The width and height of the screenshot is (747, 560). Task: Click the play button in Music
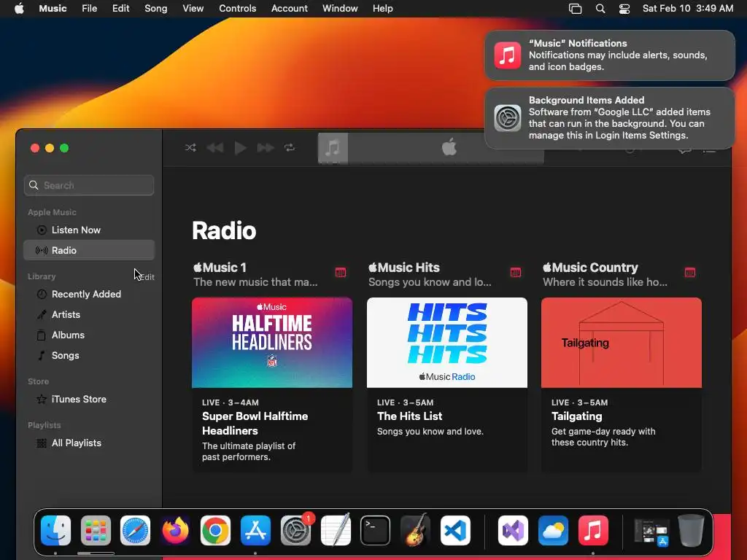coord(241,147)
